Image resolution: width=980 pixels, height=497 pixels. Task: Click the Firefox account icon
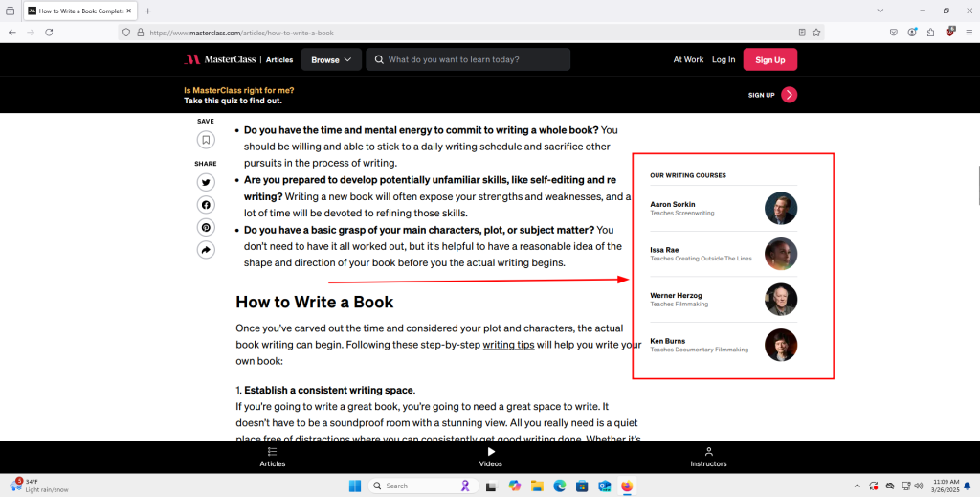[x=912, y=33]
